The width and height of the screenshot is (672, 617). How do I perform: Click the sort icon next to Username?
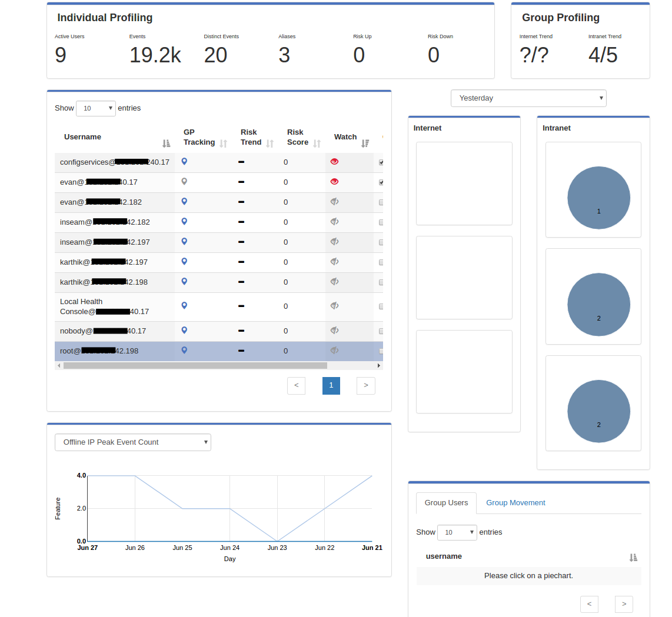click(x=166, y=143)
